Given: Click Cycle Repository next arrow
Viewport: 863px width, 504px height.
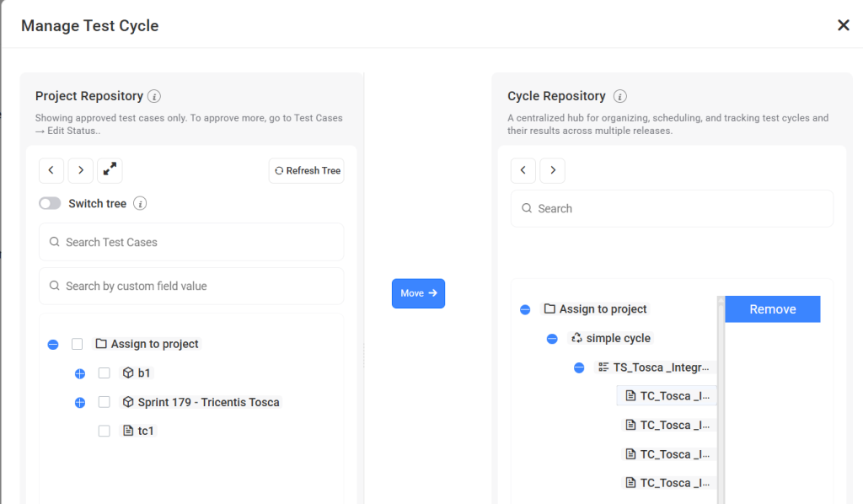Looking at the screenshot, I should (552, 170).
